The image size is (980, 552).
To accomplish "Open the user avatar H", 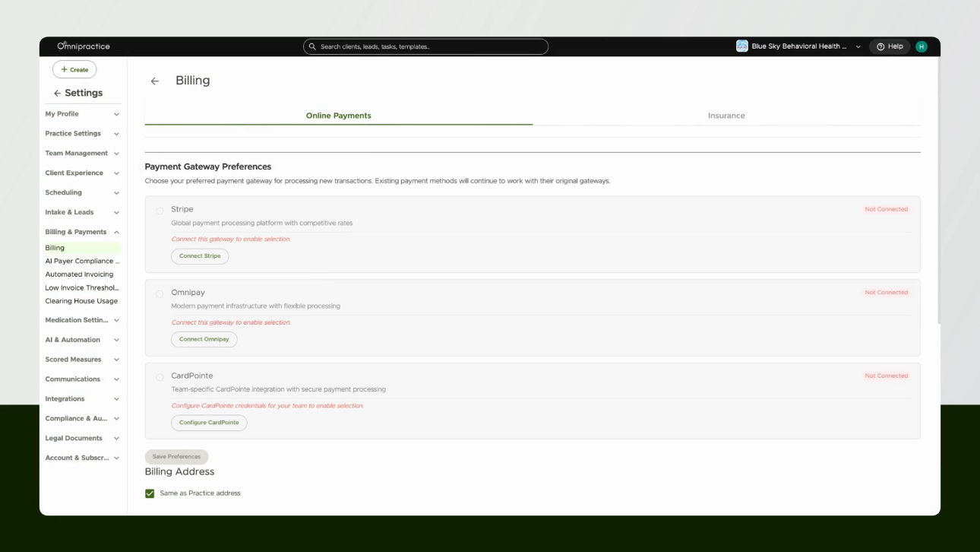I will (922, 46).
